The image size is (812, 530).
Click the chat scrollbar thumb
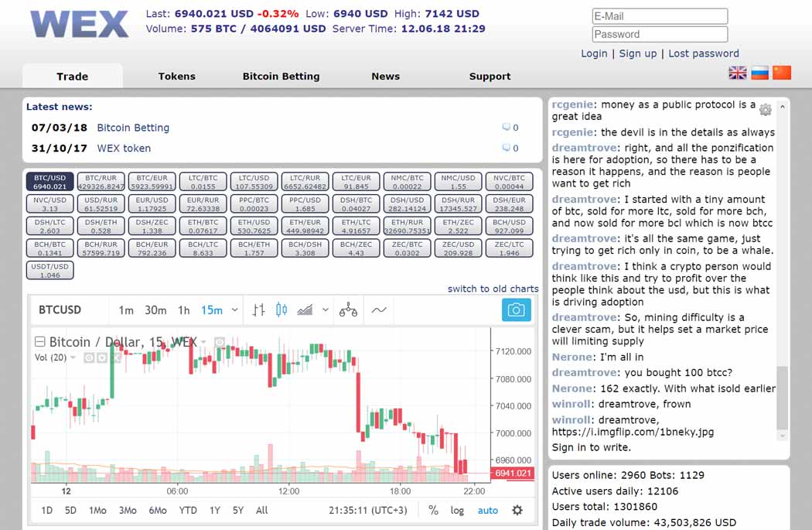pyautogui.click(x=782, y=398)
